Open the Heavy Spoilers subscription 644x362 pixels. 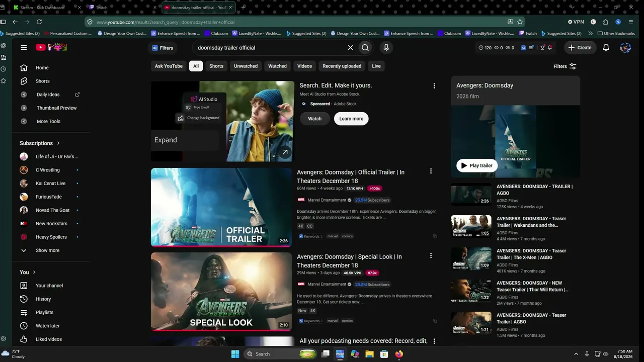[x=50, y=237]
